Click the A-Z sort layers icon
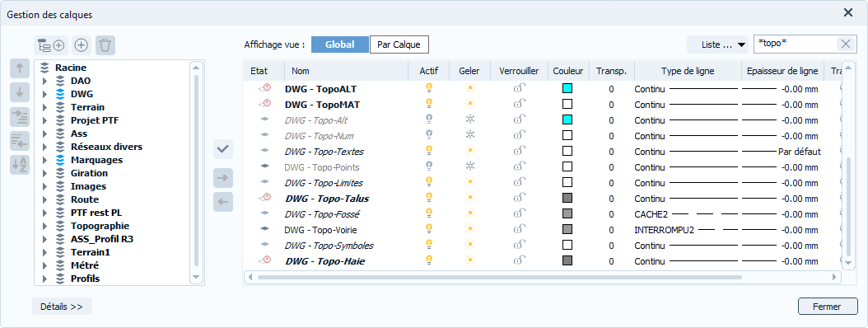 [20, 164]
